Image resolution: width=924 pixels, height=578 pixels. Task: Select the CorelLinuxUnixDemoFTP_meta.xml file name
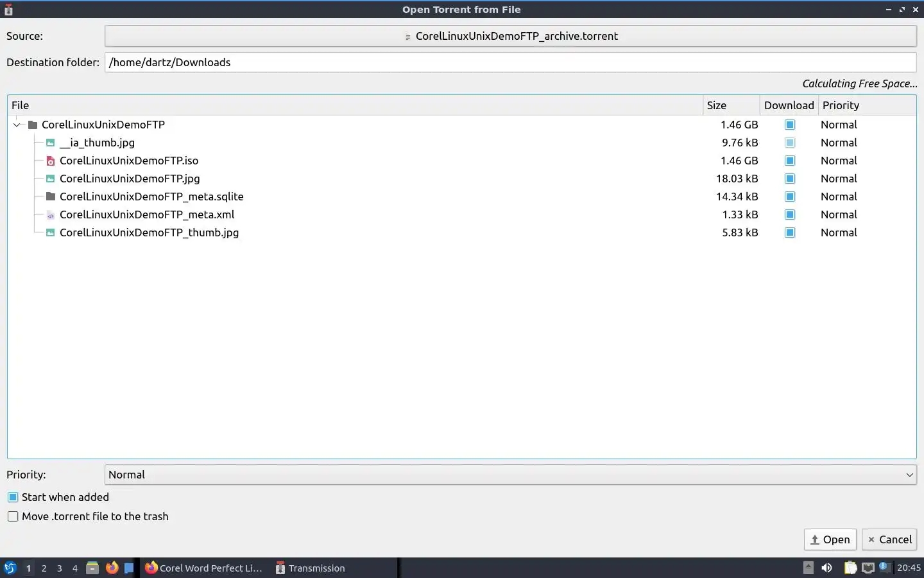click(147, 215)
